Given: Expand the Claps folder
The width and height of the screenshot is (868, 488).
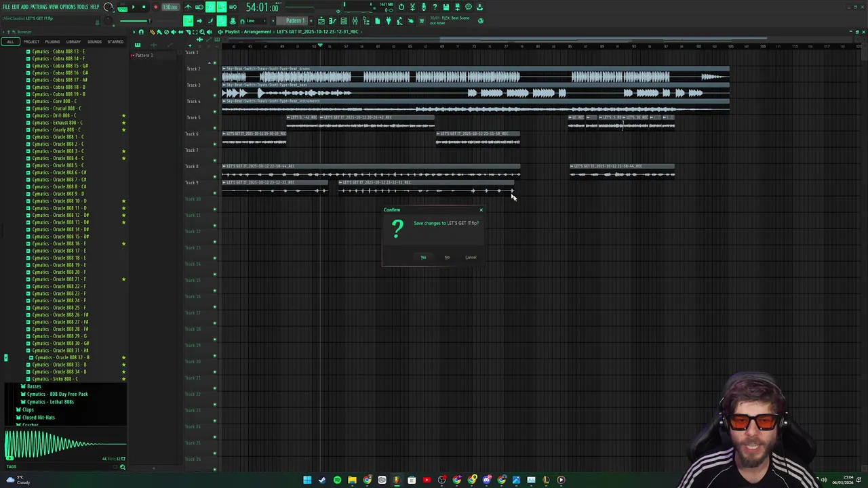Looking at the screenshot, I should (x=25, y=409).
